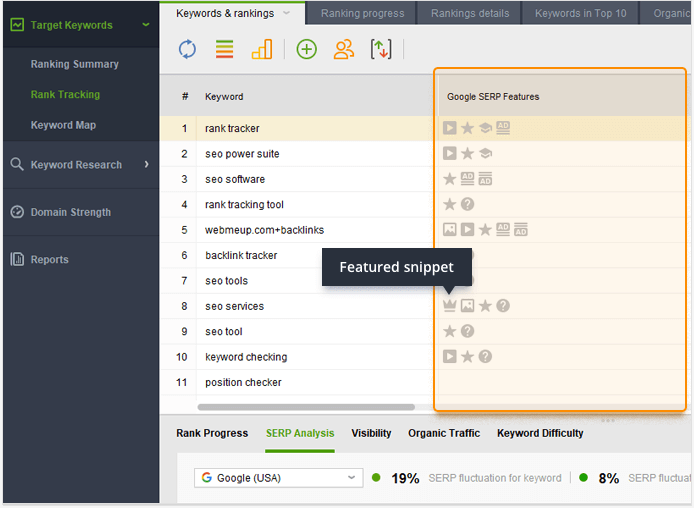The height and width of the screenshot is (508, 694).
Task: Open the bar chart toolbar icon
Action: 262,49
